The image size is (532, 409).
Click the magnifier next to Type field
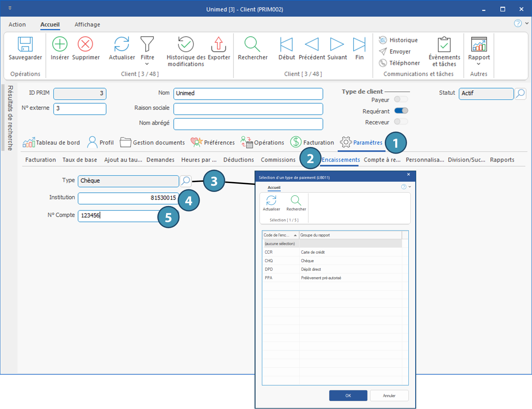186,181
